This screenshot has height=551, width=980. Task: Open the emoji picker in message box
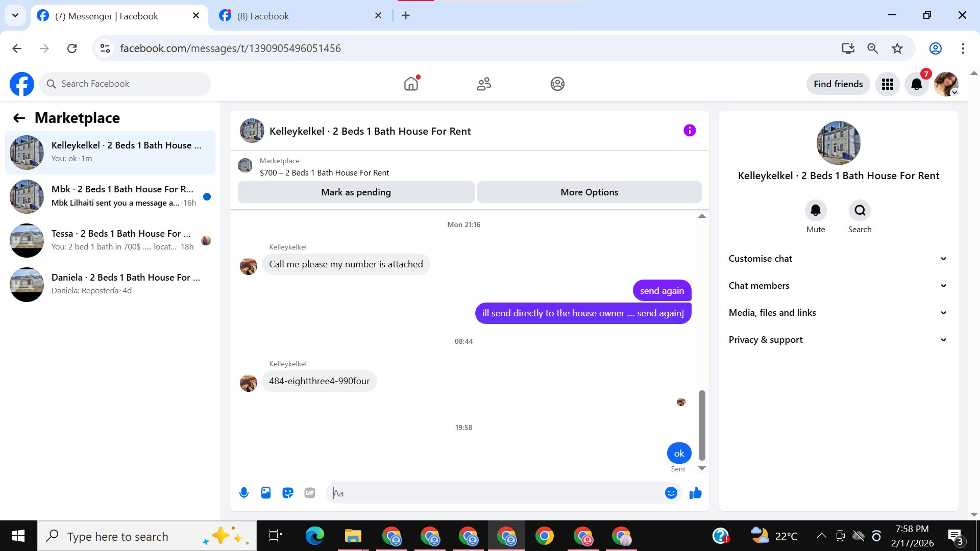coord(671,493)
